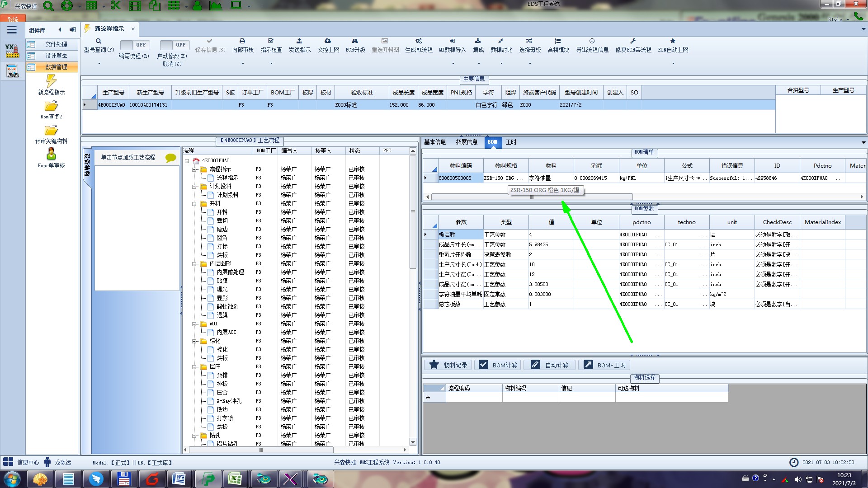868x488 pixels.
Task: Collapse the 开料 tree node
Action: (194, 204)
